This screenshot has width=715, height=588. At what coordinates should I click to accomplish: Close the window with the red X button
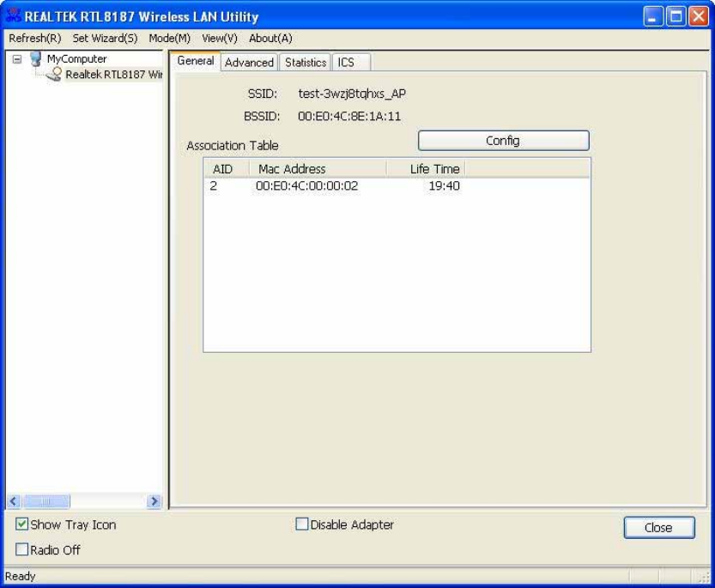tap(699, 17)
